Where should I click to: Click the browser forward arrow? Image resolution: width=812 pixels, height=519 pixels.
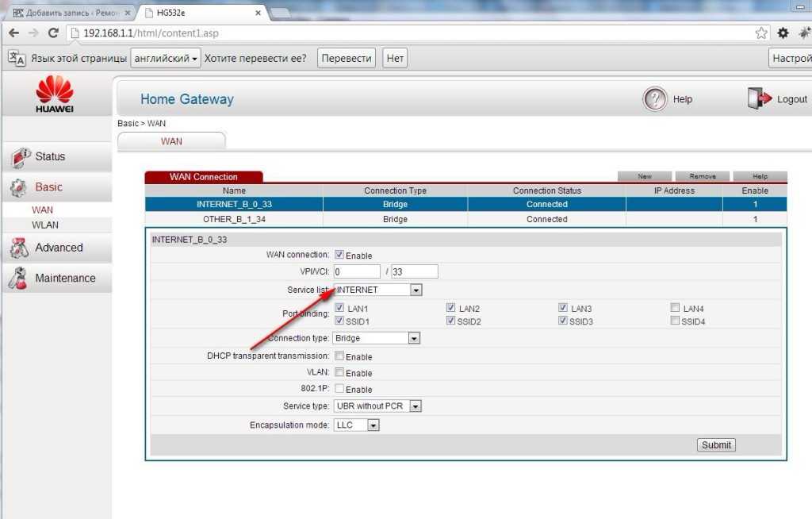pos(33,33)
